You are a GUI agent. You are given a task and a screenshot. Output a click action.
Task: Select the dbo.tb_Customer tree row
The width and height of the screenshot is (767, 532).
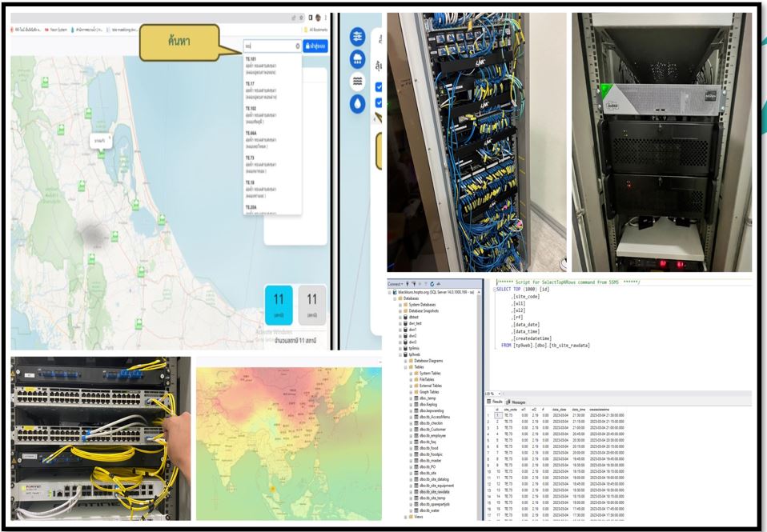(429, 430)
